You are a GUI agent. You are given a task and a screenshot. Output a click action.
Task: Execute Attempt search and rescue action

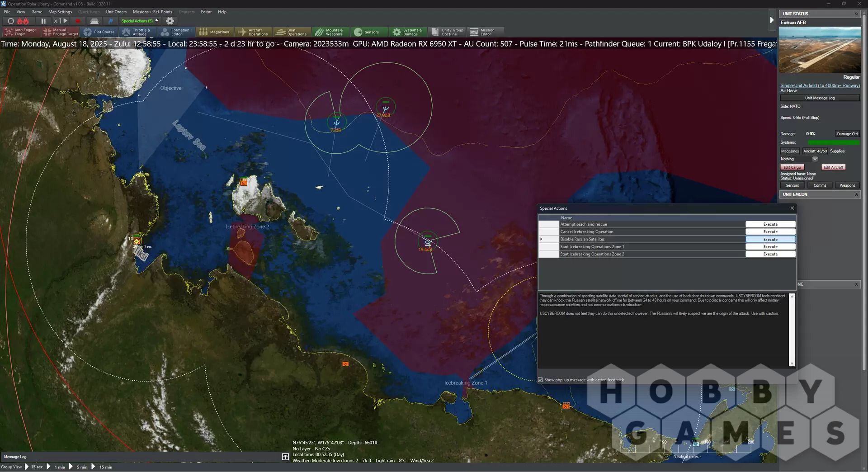point(770,224)
